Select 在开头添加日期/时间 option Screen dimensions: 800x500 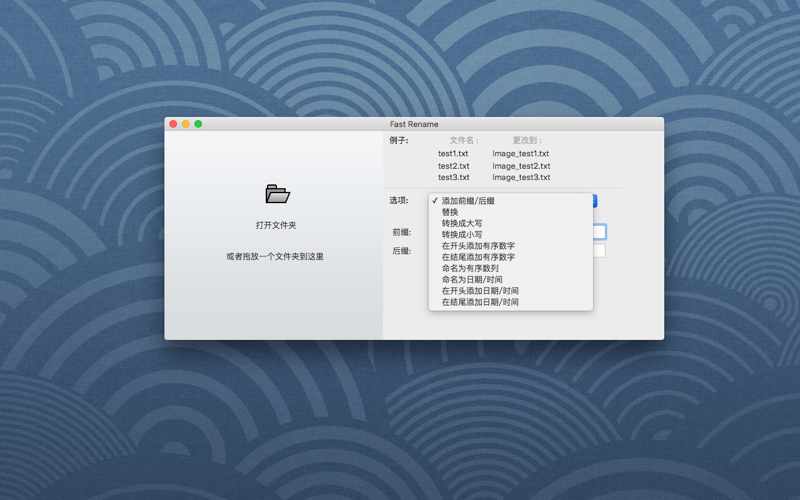(511, 290)
